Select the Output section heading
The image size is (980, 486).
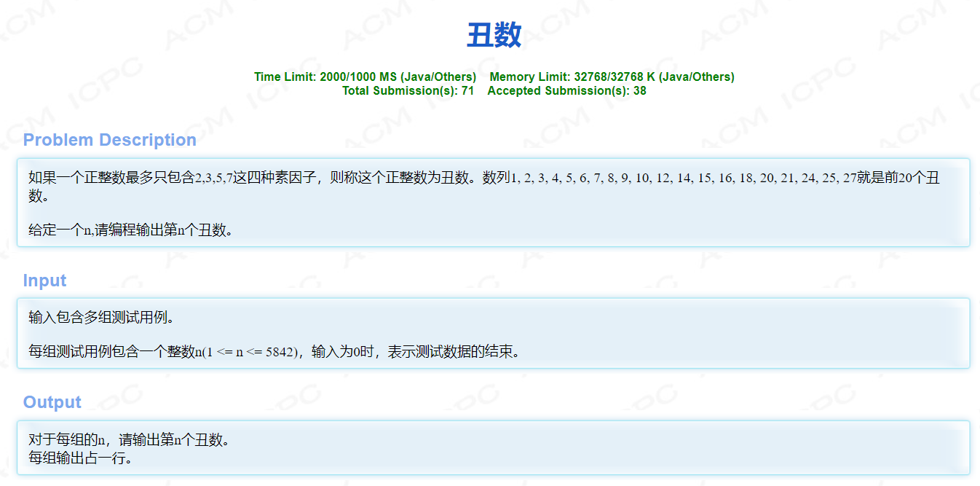pyautogui.click(x=52, y=401)
